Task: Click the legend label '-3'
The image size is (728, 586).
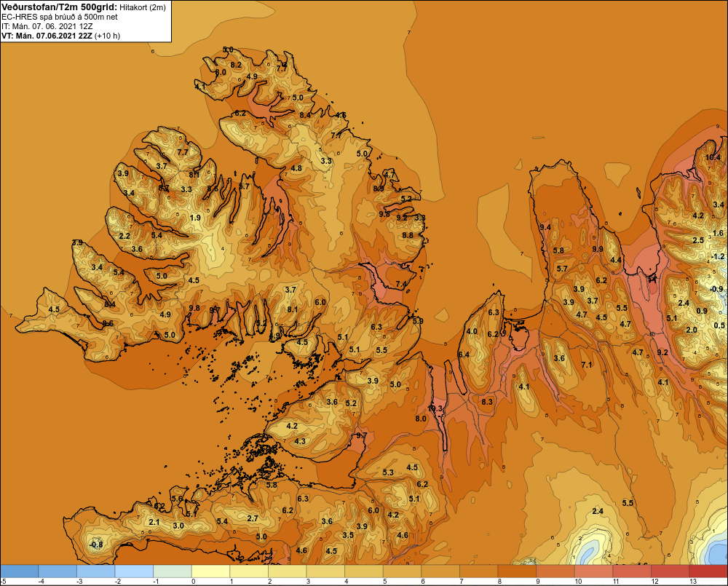Action: point(79,582)
